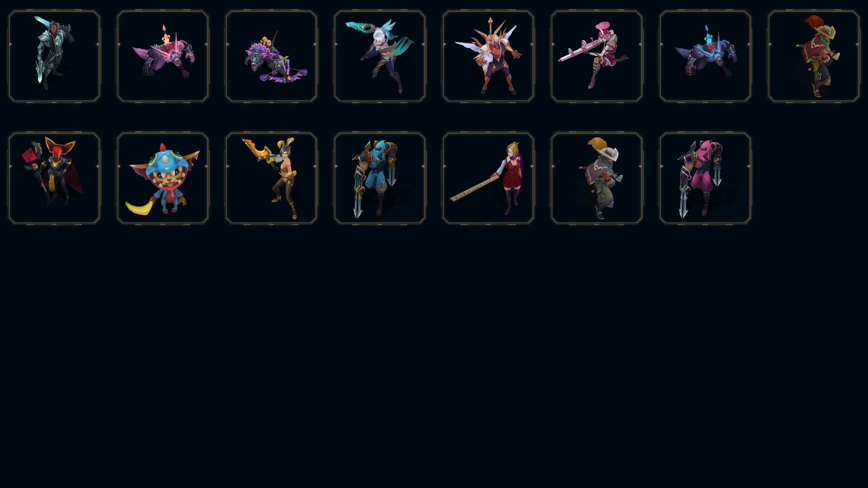Open the blonde woman holding a long ruler
868x488 pixels.
(x=488, y=178)
